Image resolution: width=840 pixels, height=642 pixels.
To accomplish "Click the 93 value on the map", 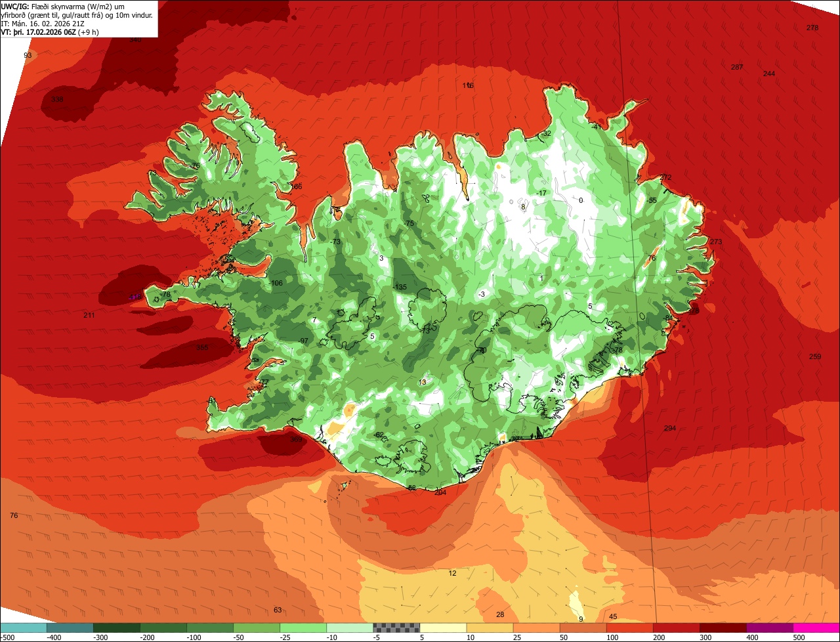I will click(28, 55).
